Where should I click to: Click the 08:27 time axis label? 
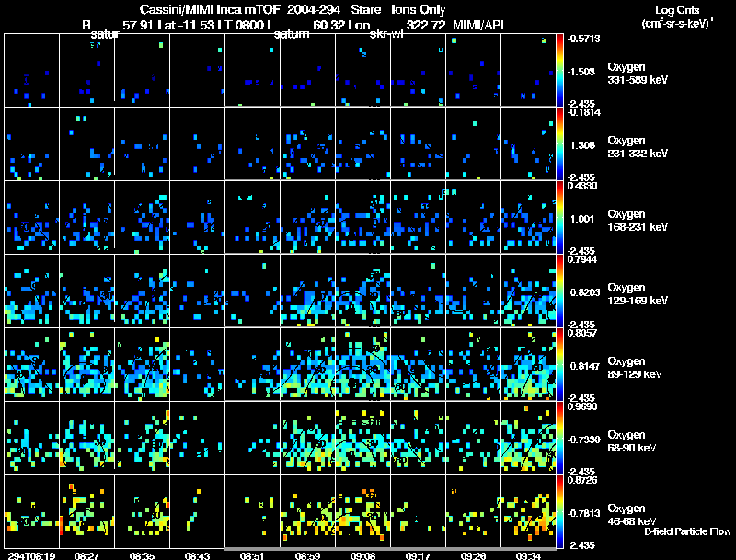[86, 555]
